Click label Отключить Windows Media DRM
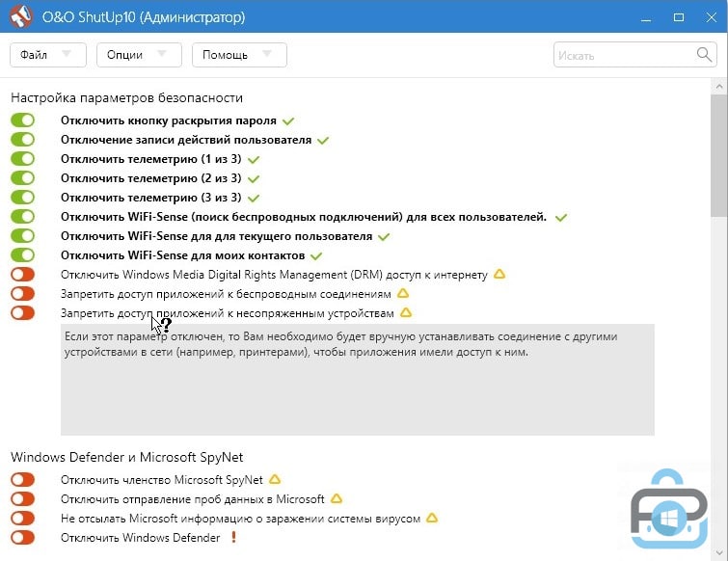Screen dimensions: 728x561 point(274,275)
